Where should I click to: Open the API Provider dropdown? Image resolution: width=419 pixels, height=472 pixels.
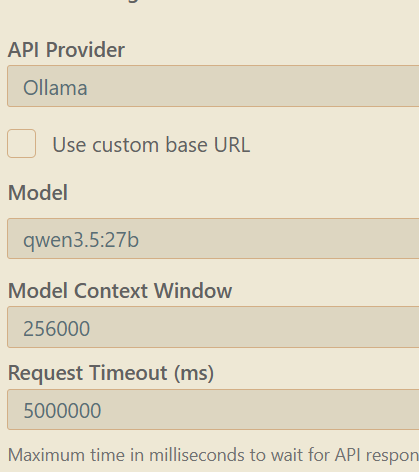click(x=213, y=86)
